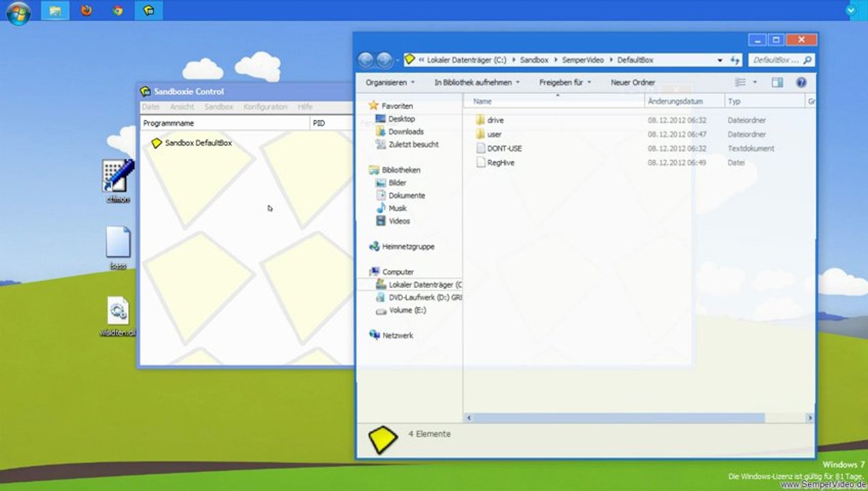Sort files by Änderungsdatum column

pos(684,101)
